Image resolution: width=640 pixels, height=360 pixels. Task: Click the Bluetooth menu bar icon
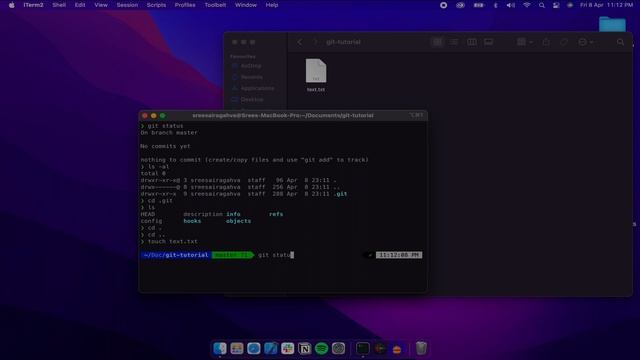[496, 5]
